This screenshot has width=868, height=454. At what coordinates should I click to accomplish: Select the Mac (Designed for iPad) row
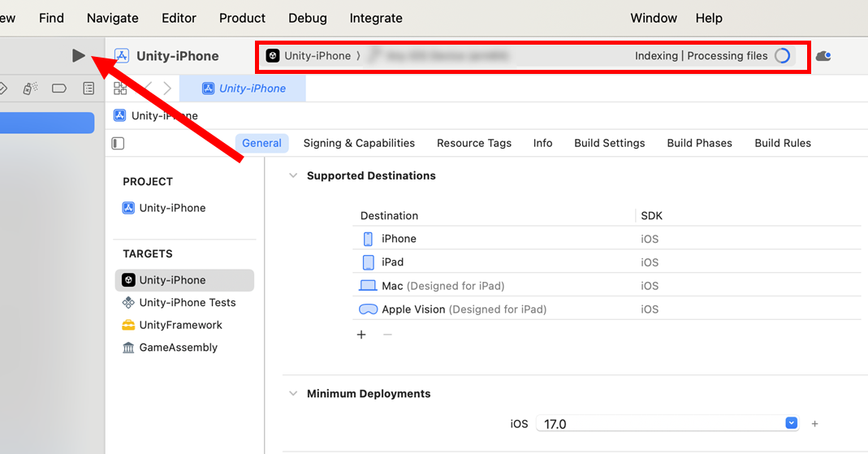coord(607,286)
